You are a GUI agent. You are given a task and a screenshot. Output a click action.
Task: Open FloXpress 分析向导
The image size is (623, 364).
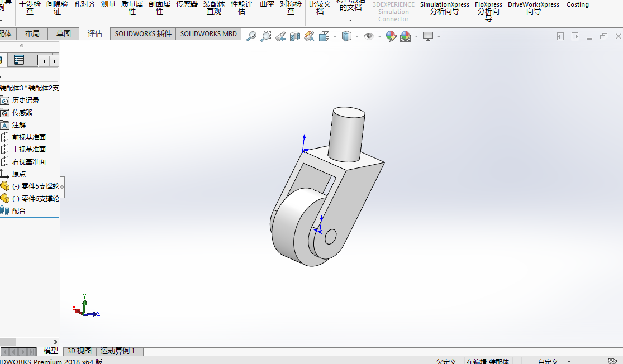pos(488,11)
